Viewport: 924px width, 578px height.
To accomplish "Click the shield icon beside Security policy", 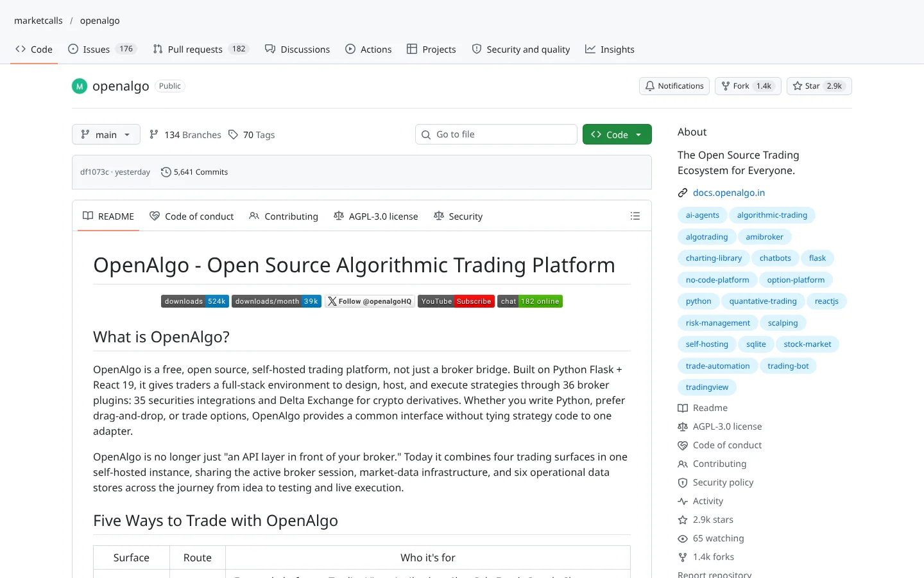I will click(683, 482).
